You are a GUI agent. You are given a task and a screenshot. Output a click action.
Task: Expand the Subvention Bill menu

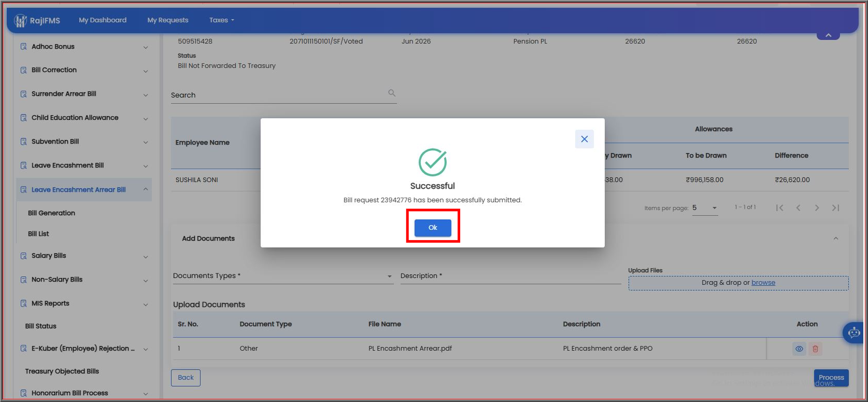click(146, 142)
